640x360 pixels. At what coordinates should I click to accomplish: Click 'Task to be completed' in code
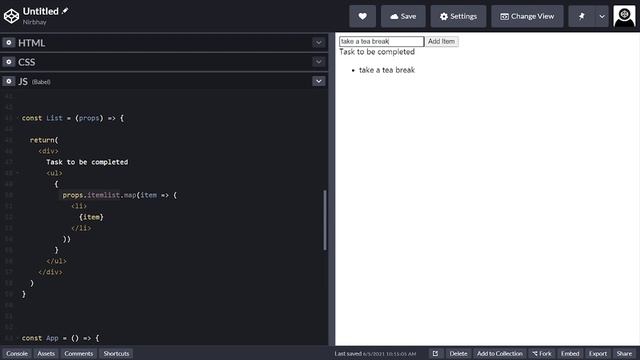click(x=87, y=162)
